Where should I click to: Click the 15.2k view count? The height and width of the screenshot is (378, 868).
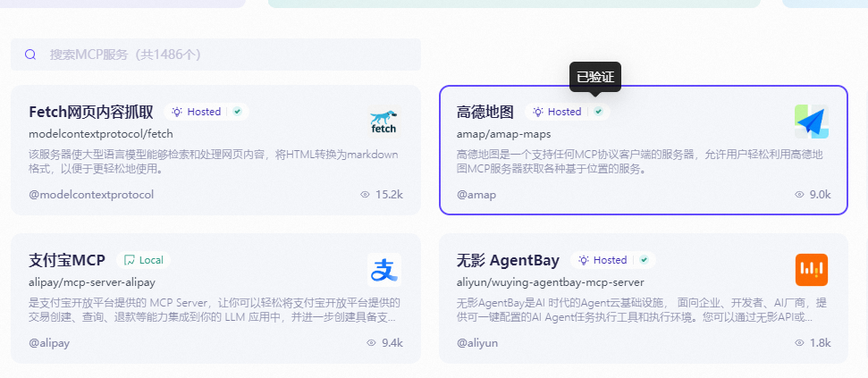pos(389,195)
